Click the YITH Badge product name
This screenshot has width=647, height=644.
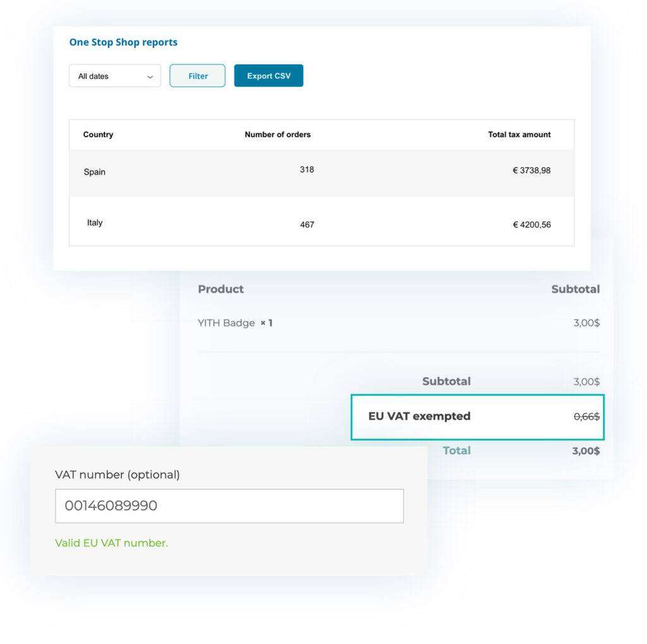[x=226, y=322]
